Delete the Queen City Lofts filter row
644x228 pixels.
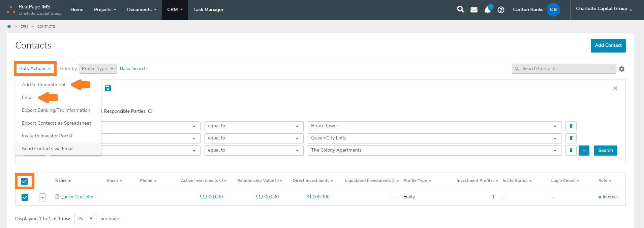[571, 138]
